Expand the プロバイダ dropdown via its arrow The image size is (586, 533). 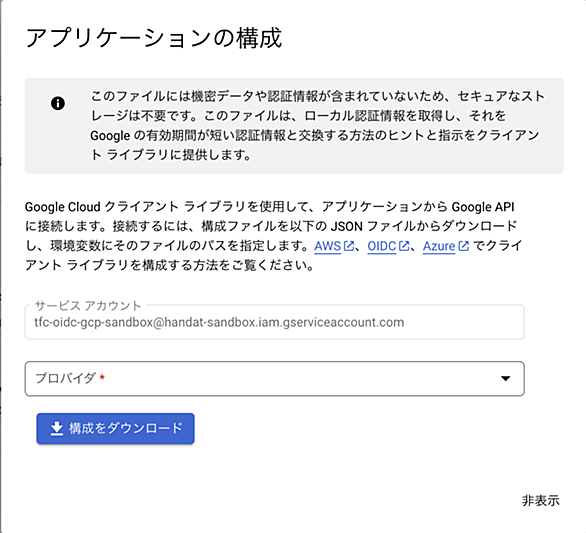point(505,378)
